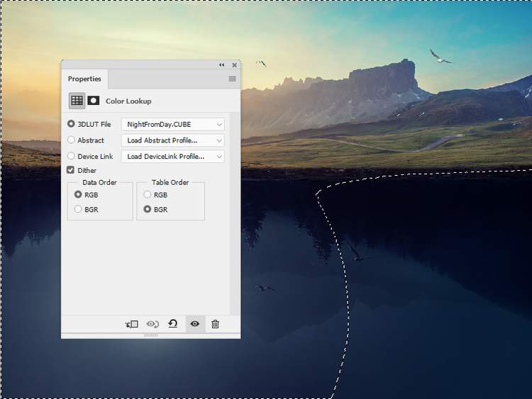Screen dimensions: 532x399
Task: Choose BGR under Table Order
Action: [148, 209]
